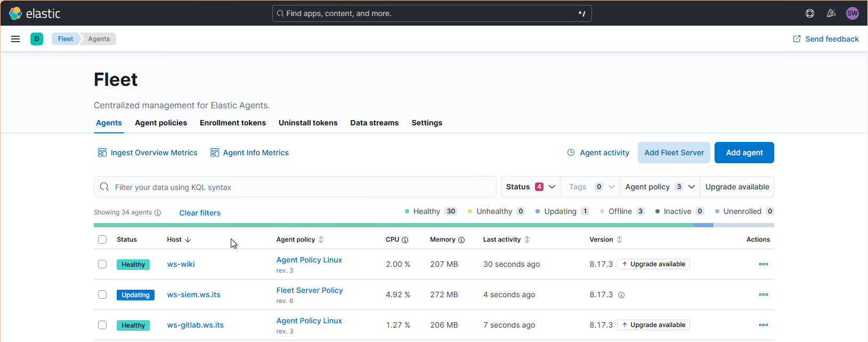Click the Updating 1 status legend
Screen dimensions: 868x342
click(562, 211)
